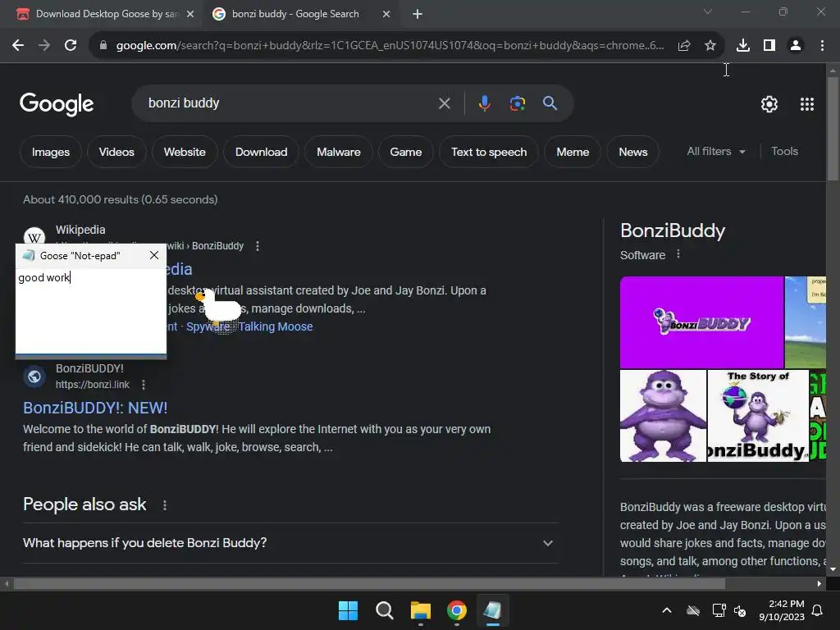Apply the Meme filter chip
Screen dimensions: 840x630
pos(573,152)
